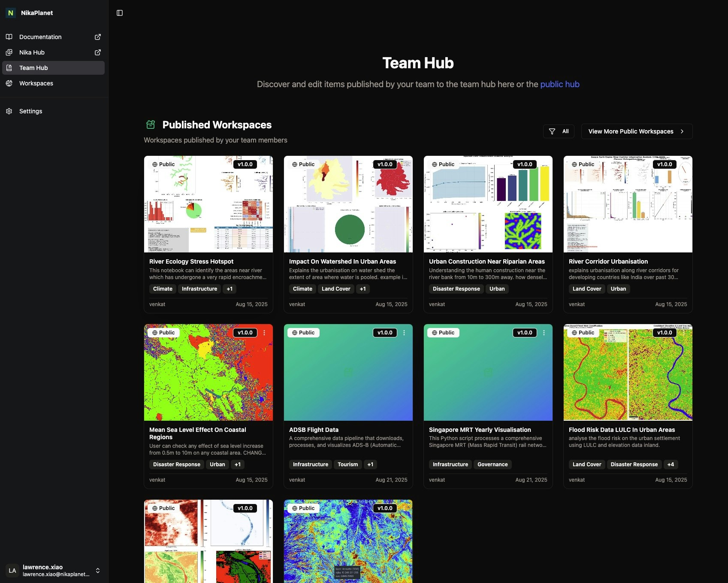Click Public badge on River Ecology card

[x=163, y=164]
